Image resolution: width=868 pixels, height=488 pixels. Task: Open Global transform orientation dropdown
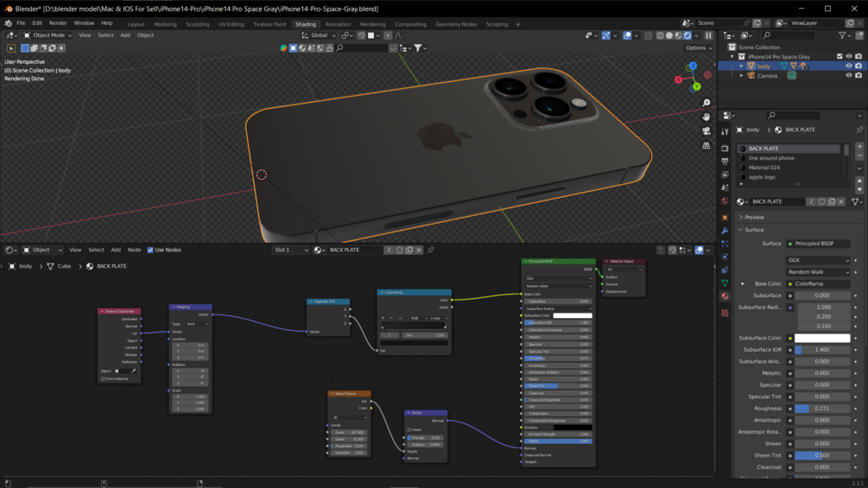319,35
